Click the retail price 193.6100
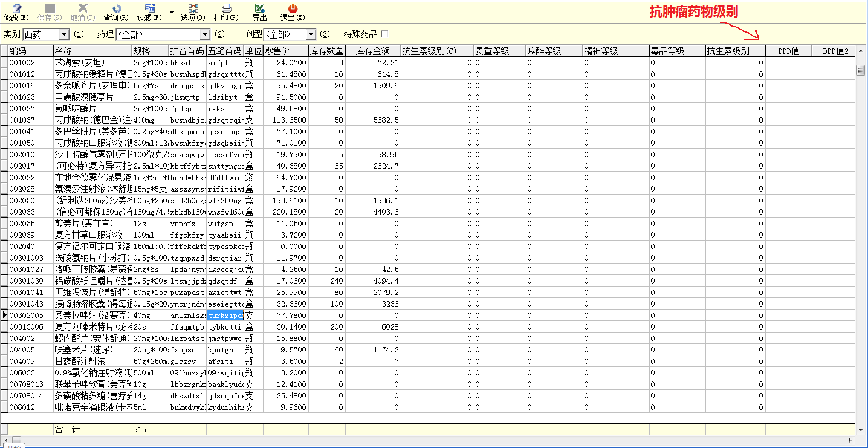 pyautogui.click(x=286, y=201)
